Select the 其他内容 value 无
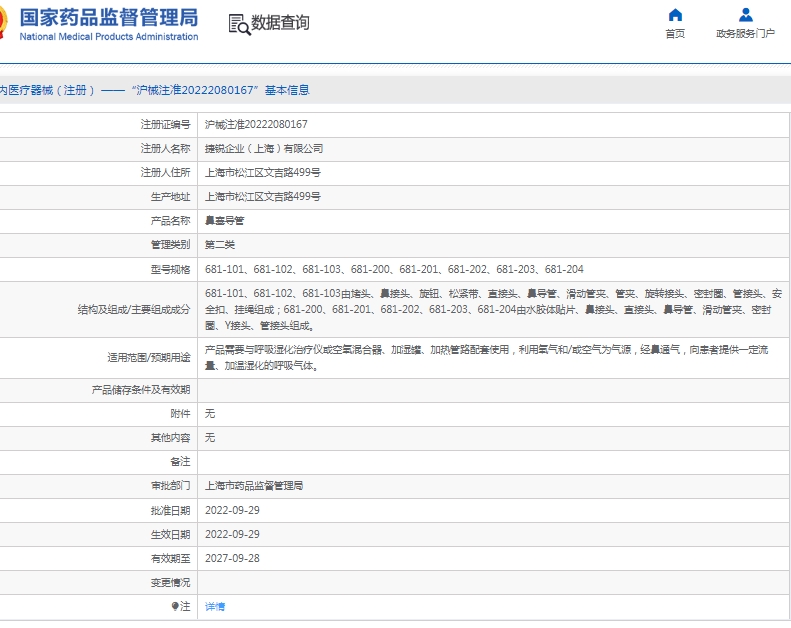This screenshot has width=791, height=628. tap(210, 437)
